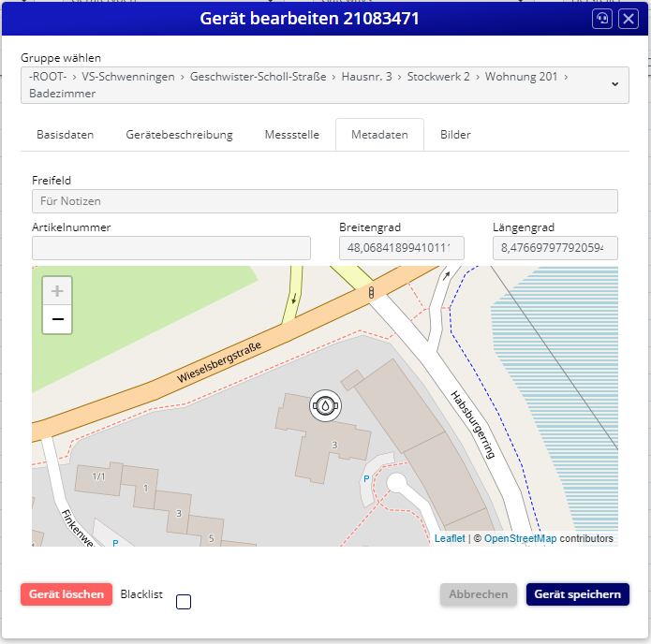Switch to the Basisdaten tab
Viewport: 651px width, 644px height.
(x=66, y=135)
